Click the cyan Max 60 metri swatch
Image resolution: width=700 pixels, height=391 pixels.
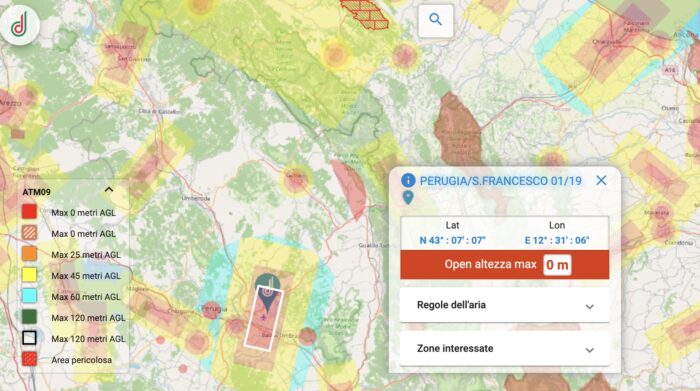(x=29, y=295)
